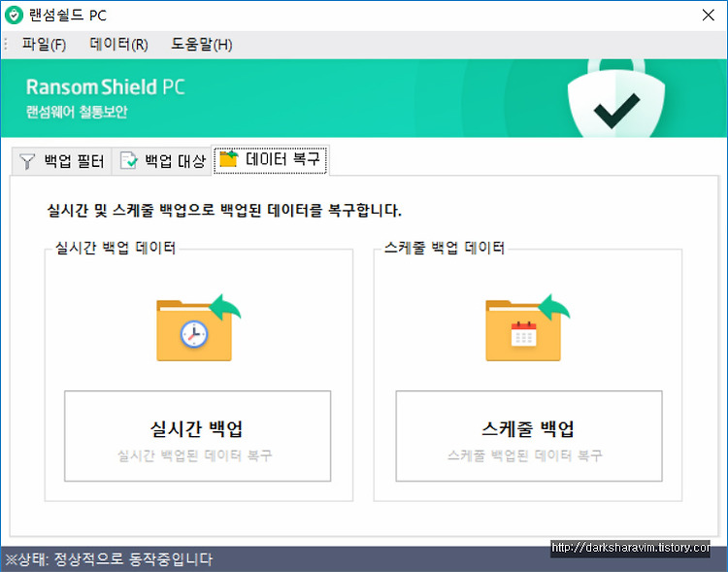Click the menu bar grip handle
Image resolution: width=728 pixels, height=572 pixels.
(x=6, y=45)
